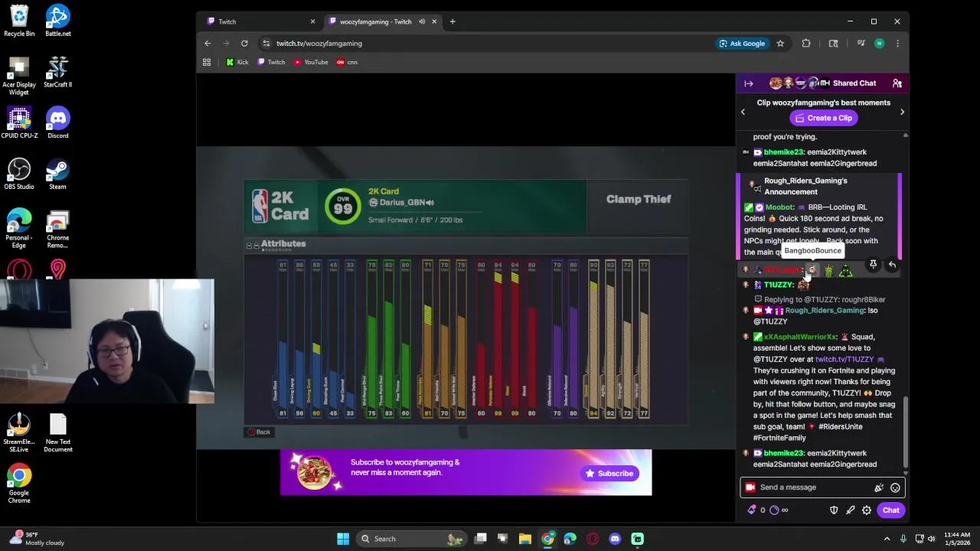Click the chat scrollbar down arrow
980x551 pixels.
(905, 471)
